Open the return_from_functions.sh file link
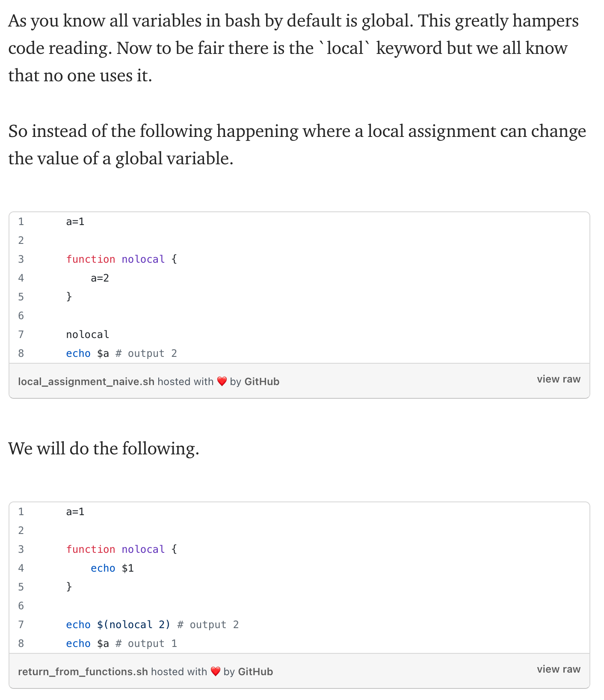 point(83,671)
